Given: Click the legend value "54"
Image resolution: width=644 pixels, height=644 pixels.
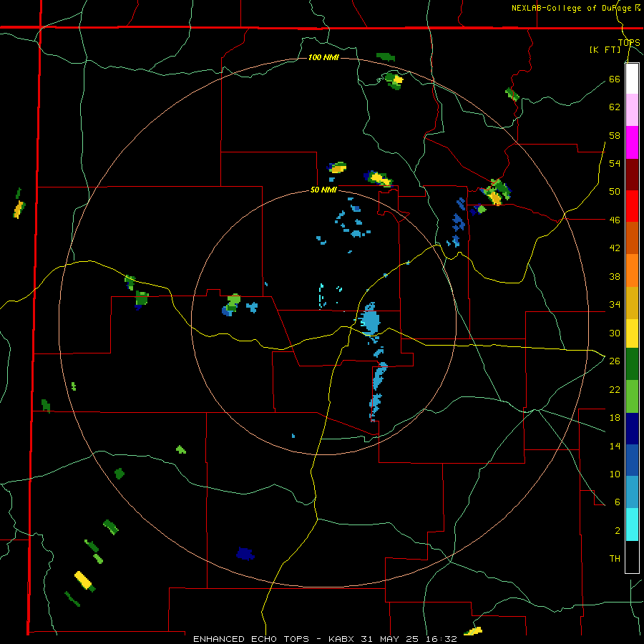Looking at the screenshot, I should coord(615,163).
